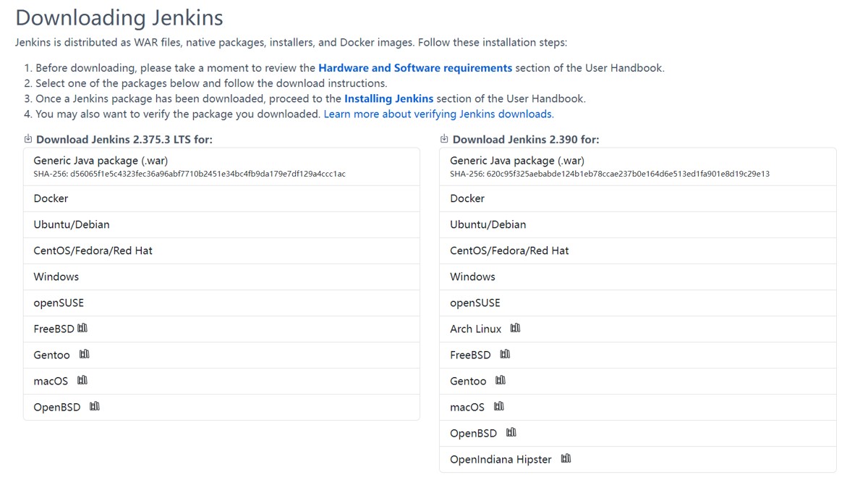Image resolution: width=868 pixels, height=480 pixels.
Task: Follow the verifying Jenkins downloads link
Action: pos(438,114)
